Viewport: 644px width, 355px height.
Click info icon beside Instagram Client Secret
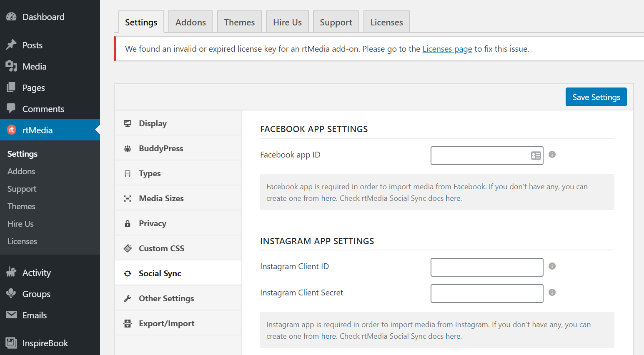pyautogui.click(x=552, y=292)
